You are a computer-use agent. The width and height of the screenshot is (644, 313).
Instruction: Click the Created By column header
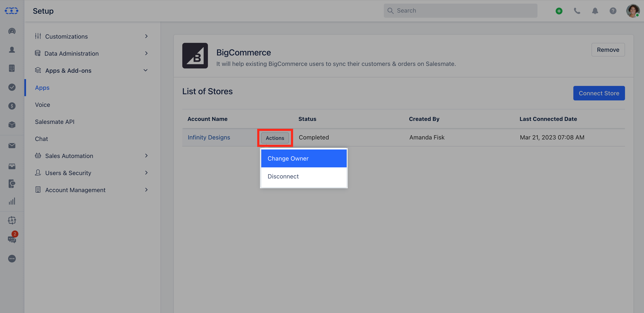pos(424,119)
